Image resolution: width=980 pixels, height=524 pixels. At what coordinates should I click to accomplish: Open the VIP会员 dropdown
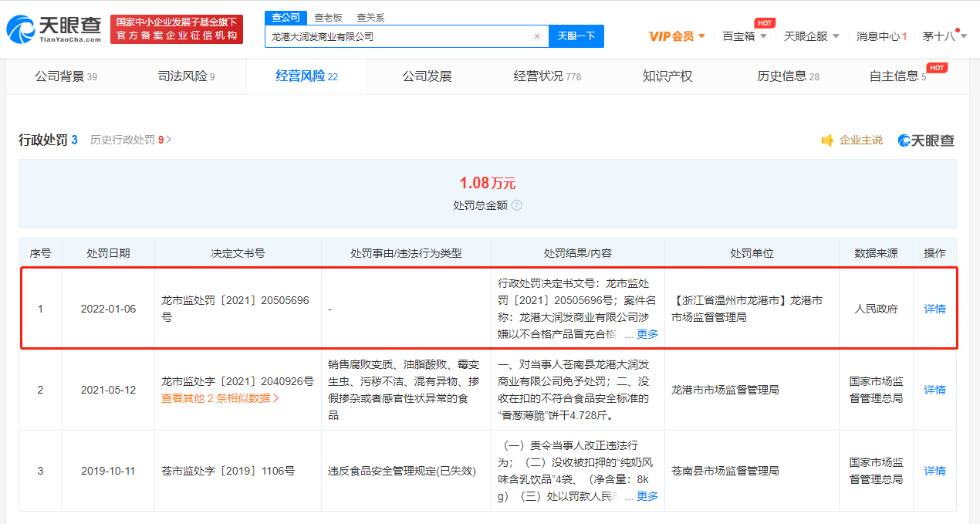(677, 36)
